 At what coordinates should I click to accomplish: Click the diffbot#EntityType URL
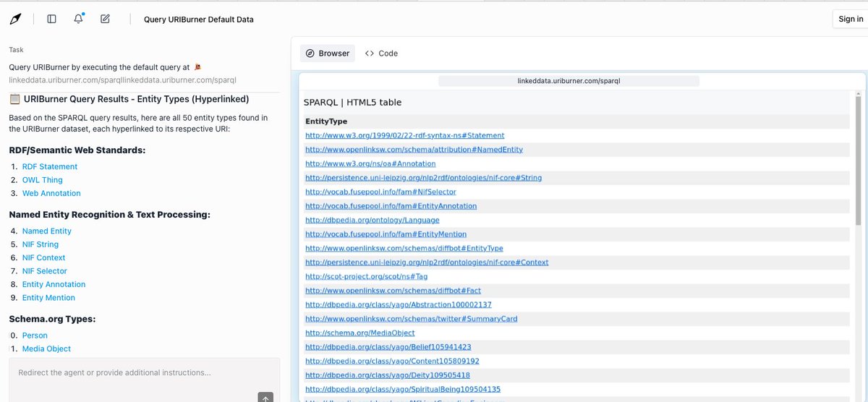pos(404,248)
